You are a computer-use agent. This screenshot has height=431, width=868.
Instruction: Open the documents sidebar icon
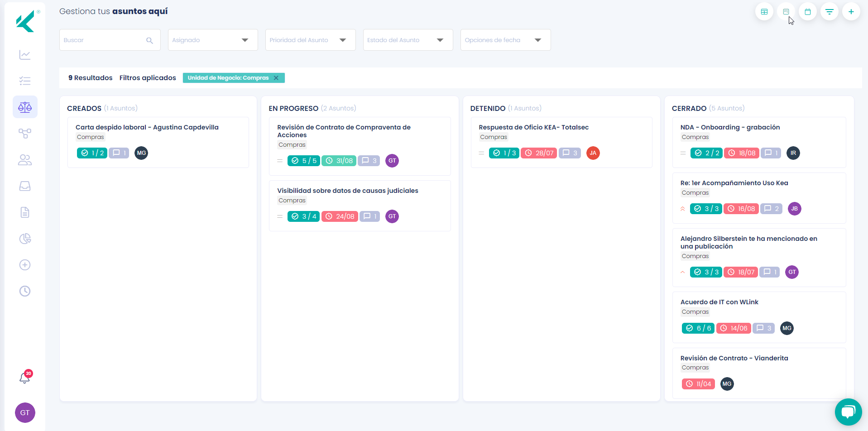click(25, 212)
